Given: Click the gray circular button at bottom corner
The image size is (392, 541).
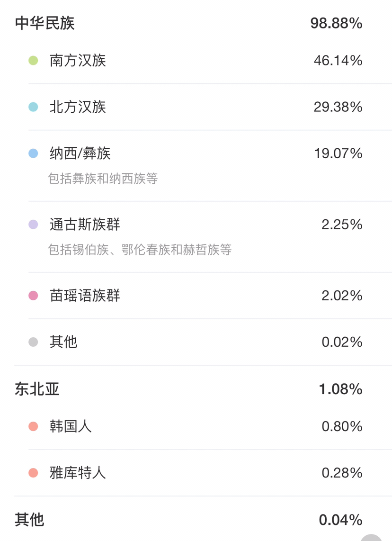Looking at the screenshot, I should (x=371, y=538).
